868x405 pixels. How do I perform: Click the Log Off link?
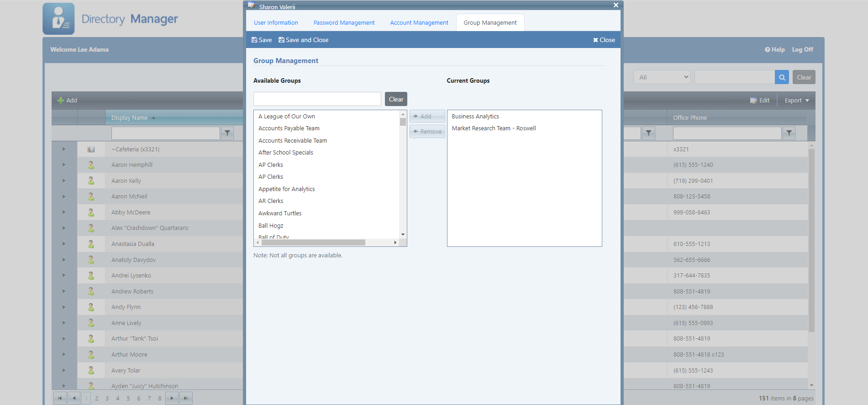[x=802, y=49]
